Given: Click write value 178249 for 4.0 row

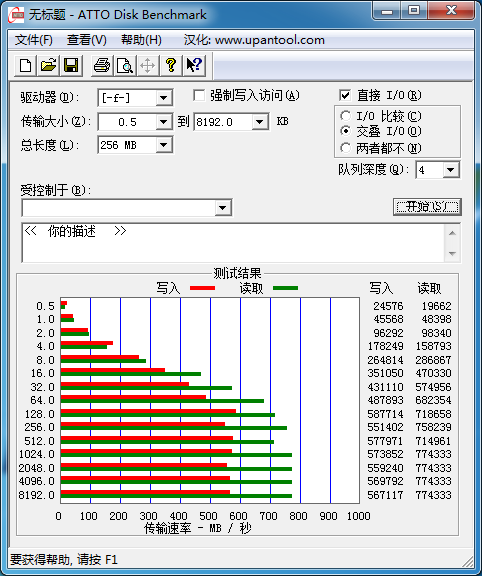Looking at the screenshot, I should (x=385, y=346).
